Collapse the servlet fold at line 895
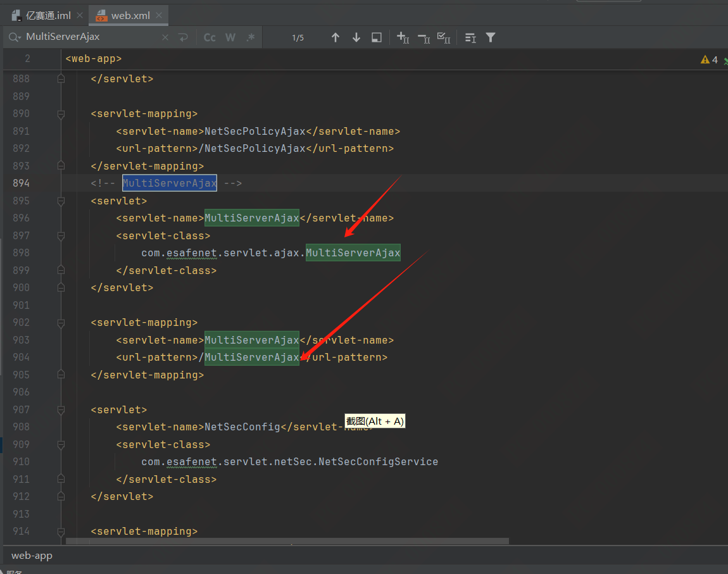Screen dimensions: 728x574 tap(61, 201)
